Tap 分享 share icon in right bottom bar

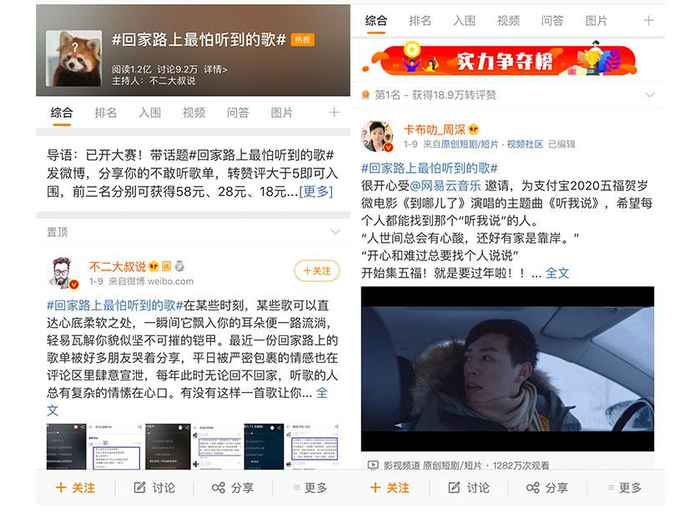click(x=533, y=487)
